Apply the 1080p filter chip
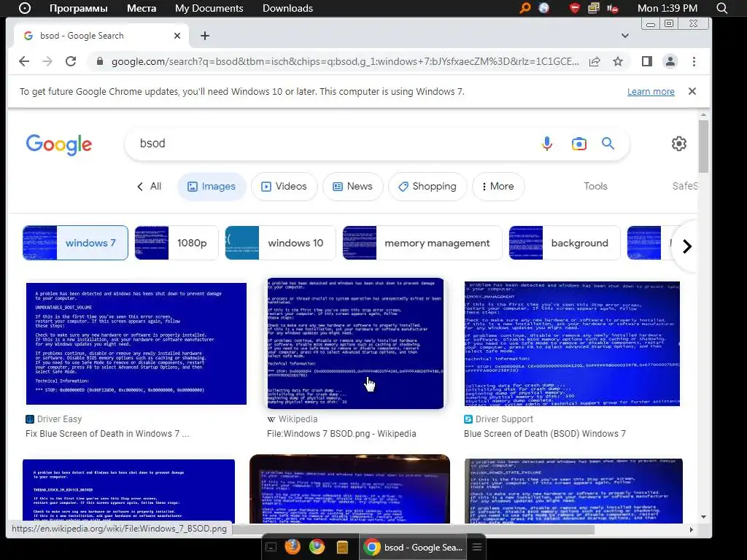 point(177,243)
